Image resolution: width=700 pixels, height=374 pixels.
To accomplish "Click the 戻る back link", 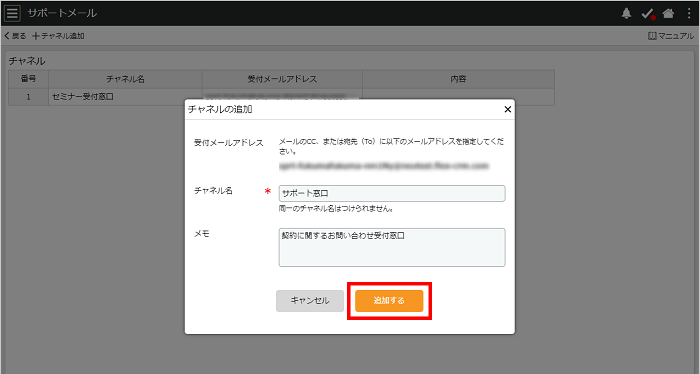I will [x=16, y=36].
